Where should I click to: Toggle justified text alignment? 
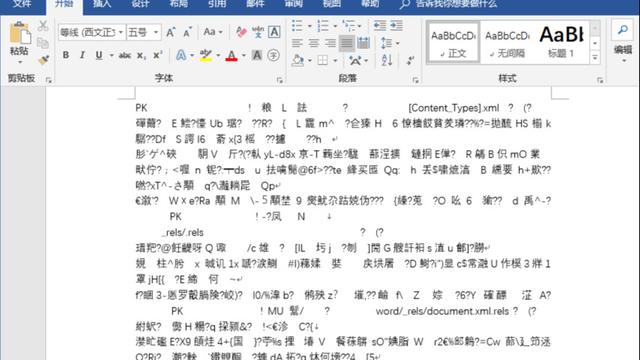(347, 43)
